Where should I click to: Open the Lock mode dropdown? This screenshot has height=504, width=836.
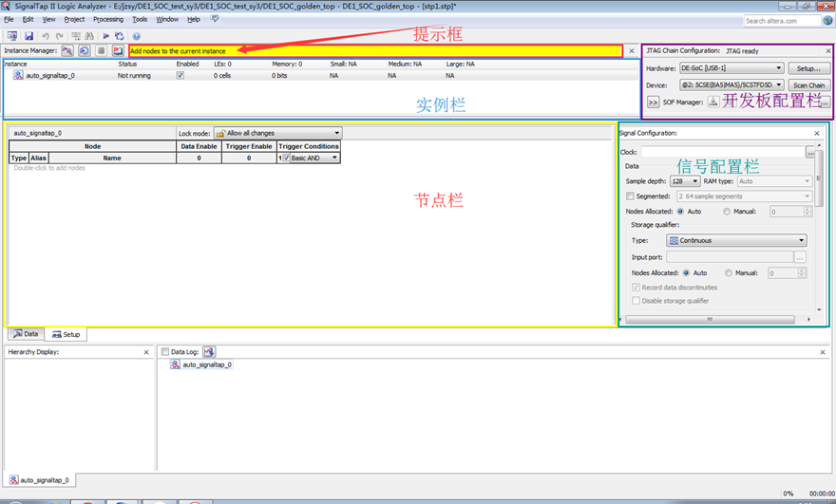click(x=277, y=133)
